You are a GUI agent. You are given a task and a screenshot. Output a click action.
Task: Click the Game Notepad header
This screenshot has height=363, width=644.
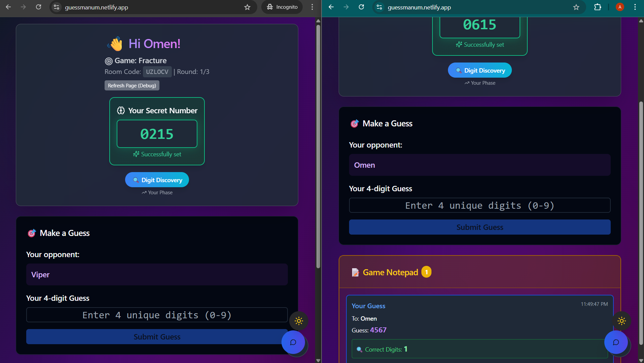click(x=390, y=272)
